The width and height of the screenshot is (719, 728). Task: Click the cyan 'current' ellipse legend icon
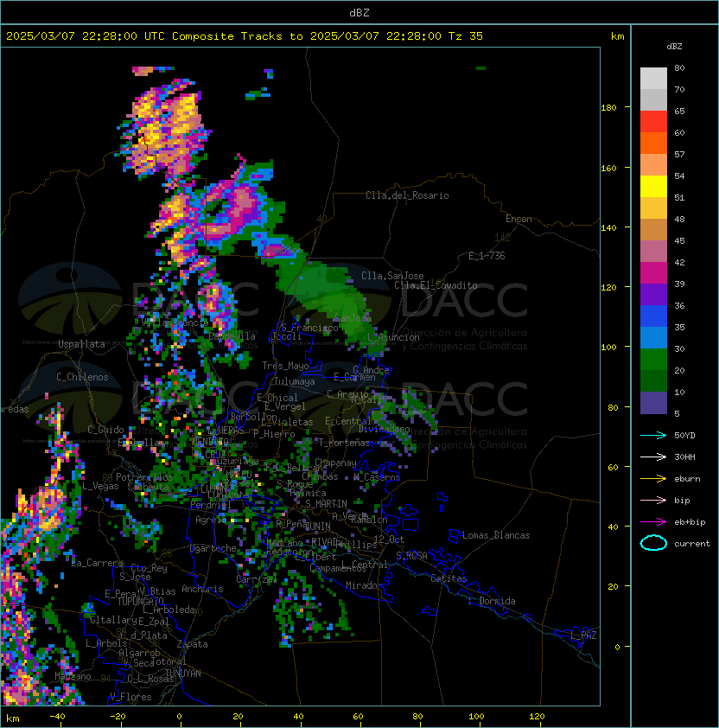point(653,543)
